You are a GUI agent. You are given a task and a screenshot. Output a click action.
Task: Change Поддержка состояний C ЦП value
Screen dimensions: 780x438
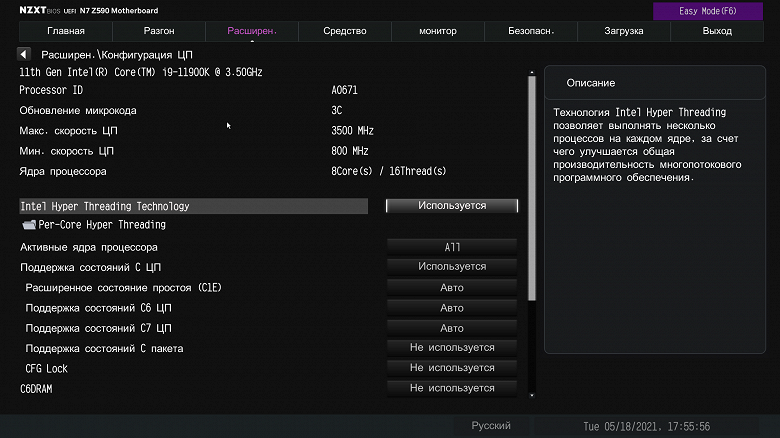point(452,267)
